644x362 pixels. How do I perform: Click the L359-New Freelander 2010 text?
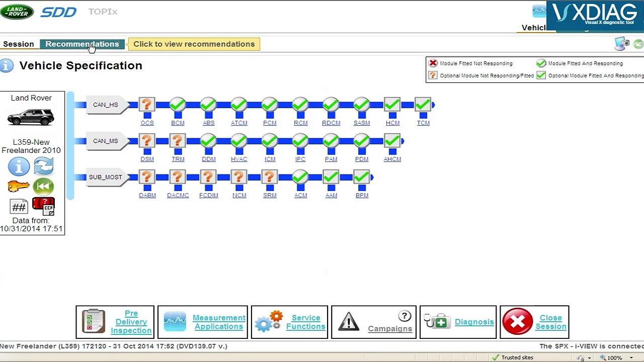pos(31,146)
